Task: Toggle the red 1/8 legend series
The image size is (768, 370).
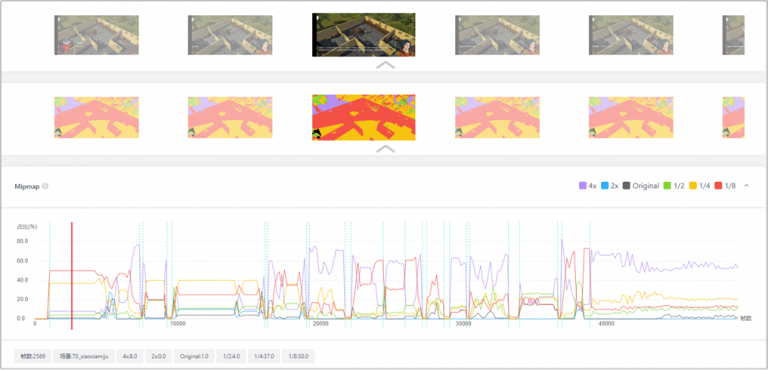Action: click(726, 186)
